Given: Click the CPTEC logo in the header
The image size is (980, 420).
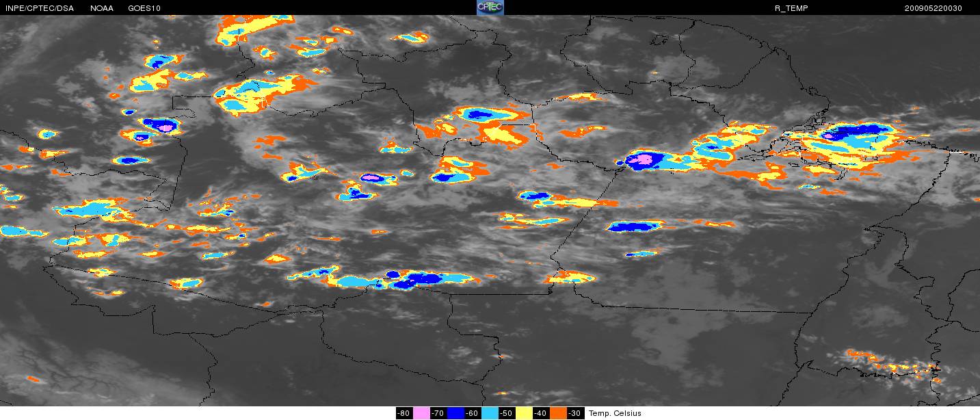Looking at the screenshot, I should tap(490, 8).
